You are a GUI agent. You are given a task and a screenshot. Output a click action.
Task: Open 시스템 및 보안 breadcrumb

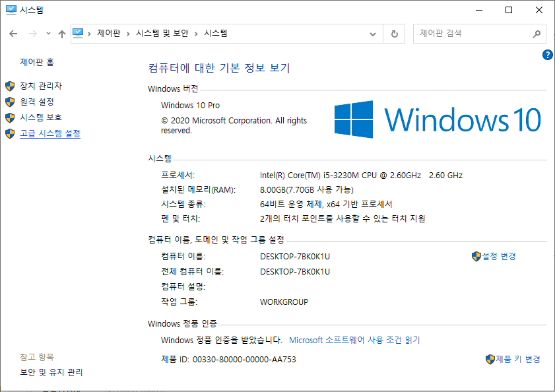(x=162, y=33)
